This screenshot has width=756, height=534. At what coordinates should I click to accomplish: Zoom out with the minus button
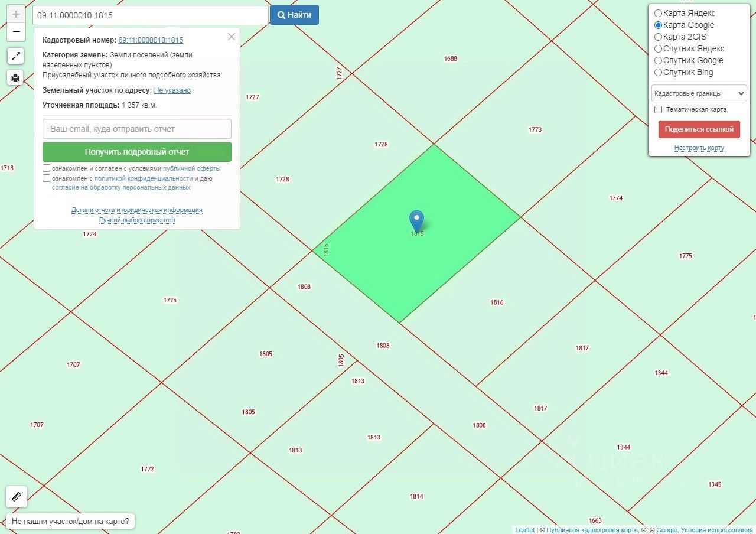tap(16, 32)
